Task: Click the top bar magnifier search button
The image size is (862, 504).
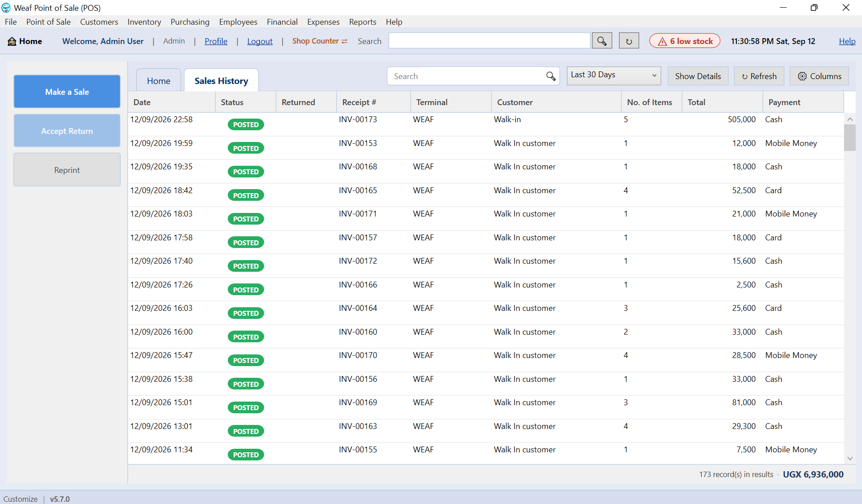Action: (x=602, y=41)
